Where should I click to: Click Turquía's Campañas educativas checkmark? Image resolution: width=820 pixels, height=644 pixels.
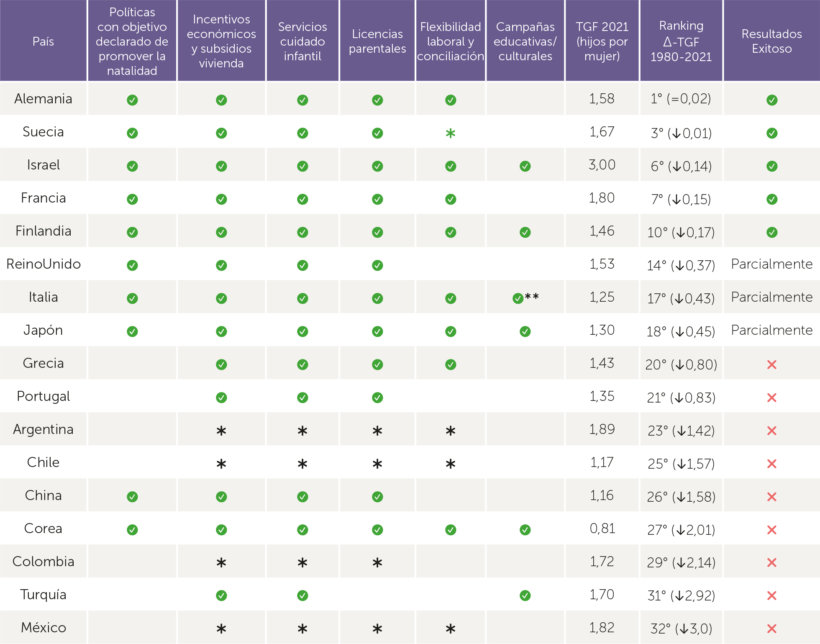[525, 595]
